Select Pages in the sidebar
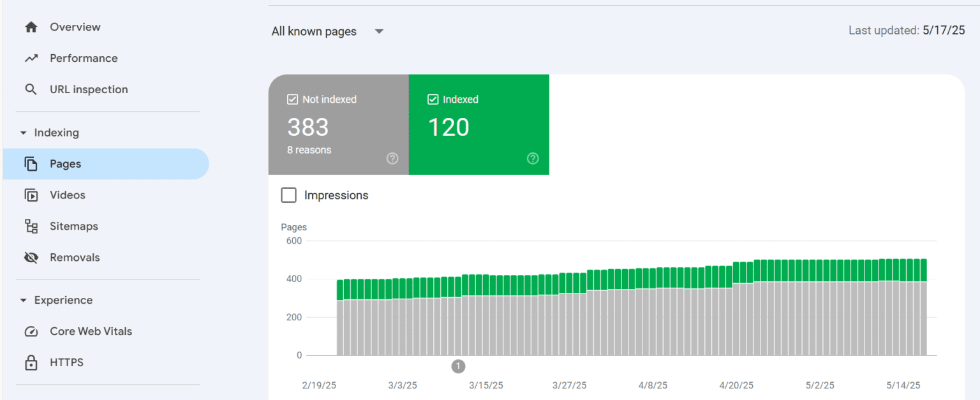This screenshot has width=980, height=400. (x=66, y=164)
